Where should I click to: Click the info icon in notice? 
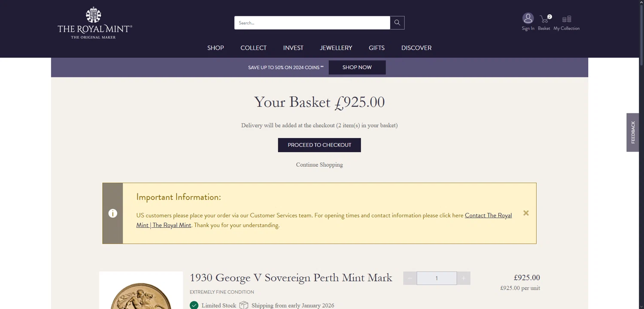(x=113, y=213)
